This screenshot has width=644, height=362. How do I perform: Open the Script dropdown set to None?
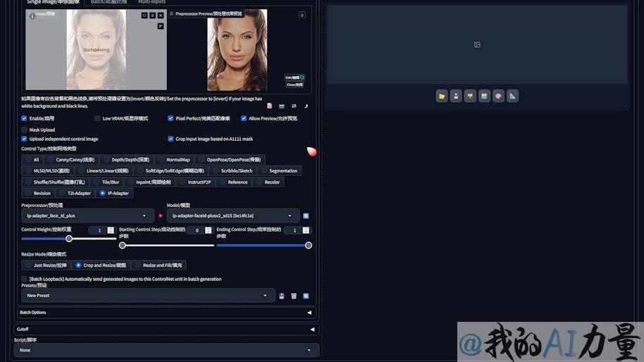coord(166,350)
